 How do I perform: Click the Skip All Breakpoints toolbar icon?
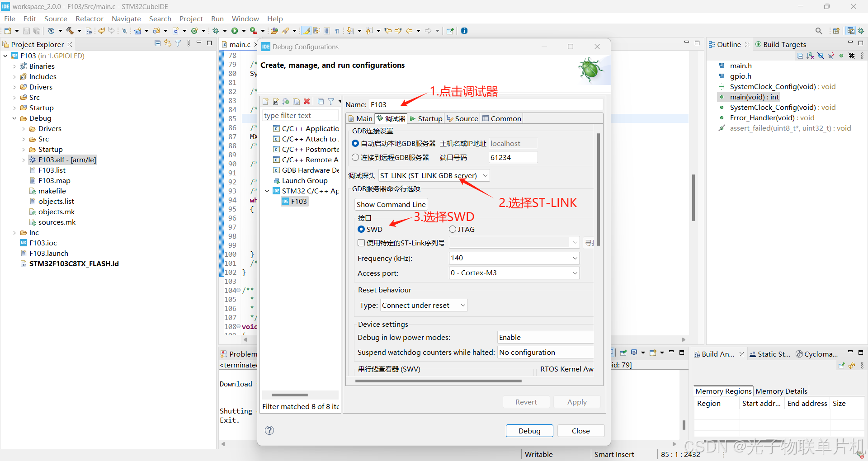[x=124, y=31]
